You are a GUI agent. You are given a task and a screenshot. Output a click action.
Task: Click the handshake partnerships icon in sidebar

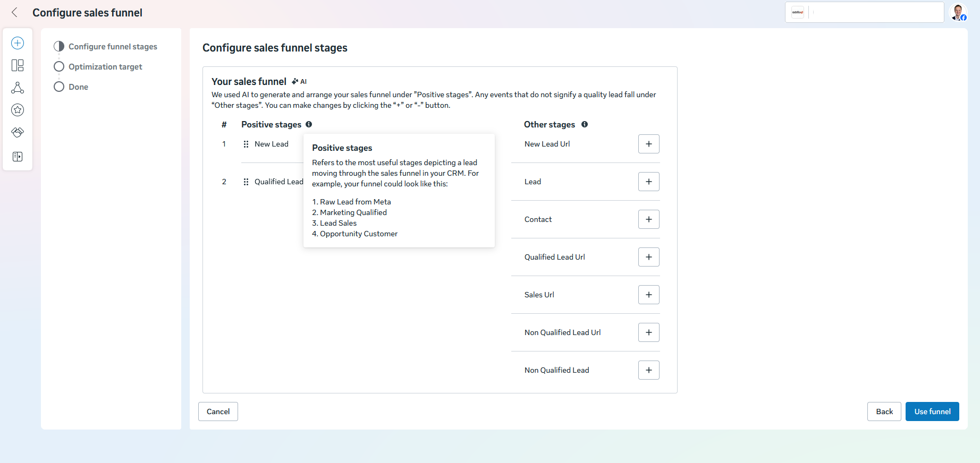[18, 132]
